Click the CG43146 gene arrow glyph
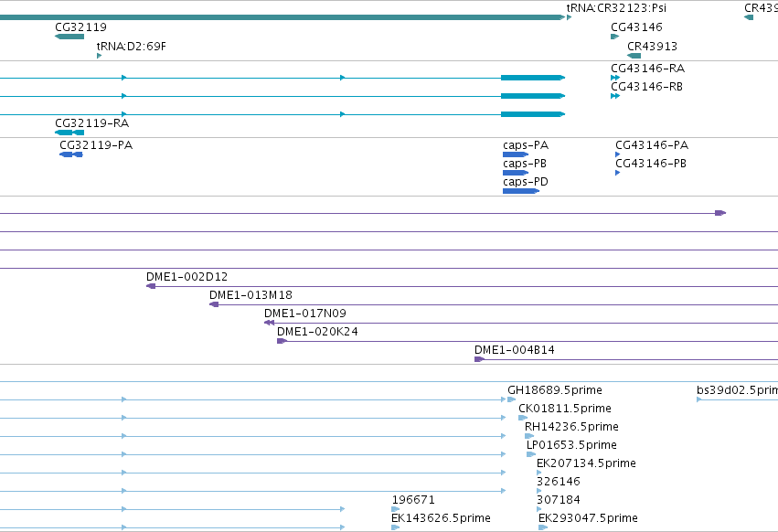The width and height of the screenshot is (778, 532). click(x=614, y=37)
